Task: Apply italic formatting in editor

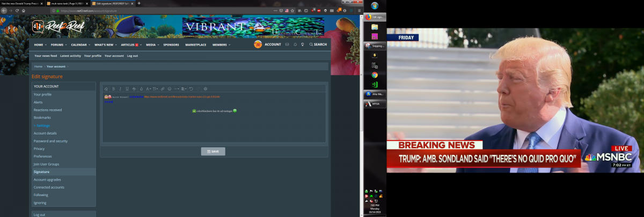Action: point(120,89)
